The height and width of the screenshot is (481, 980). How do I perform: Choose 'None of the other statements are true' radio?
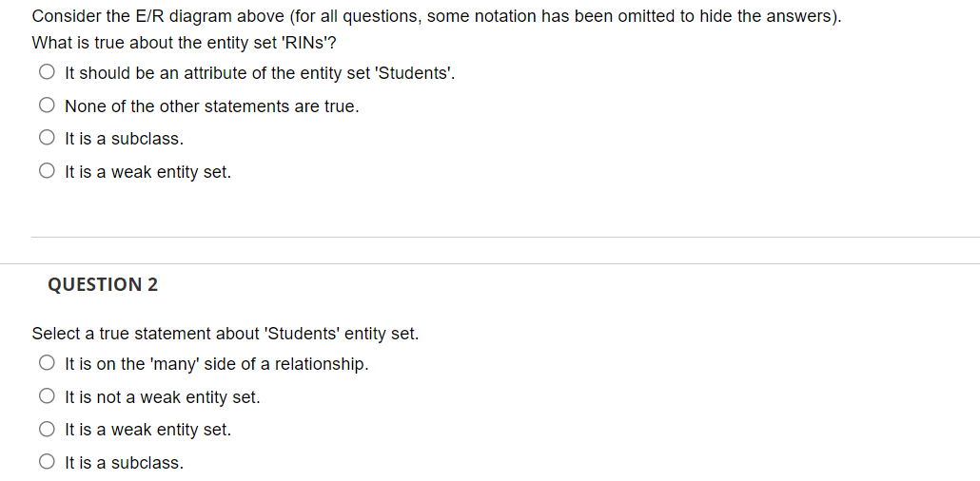click(x=47, y=106)
